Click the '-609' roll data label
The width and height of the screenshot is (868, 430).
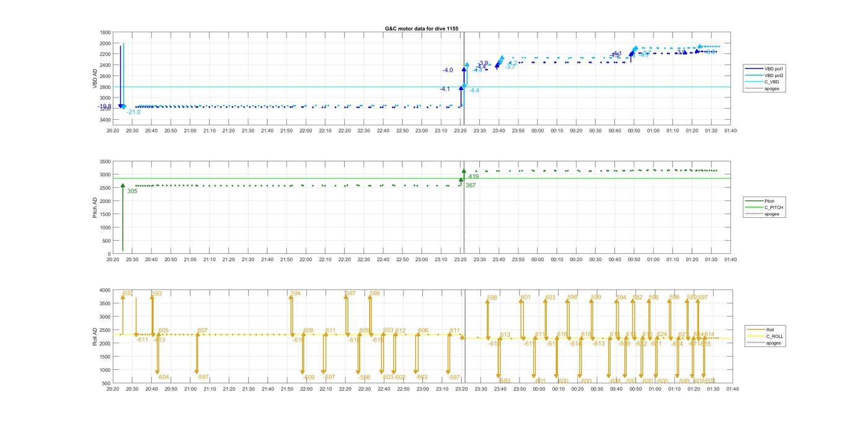tap(308, 377)
